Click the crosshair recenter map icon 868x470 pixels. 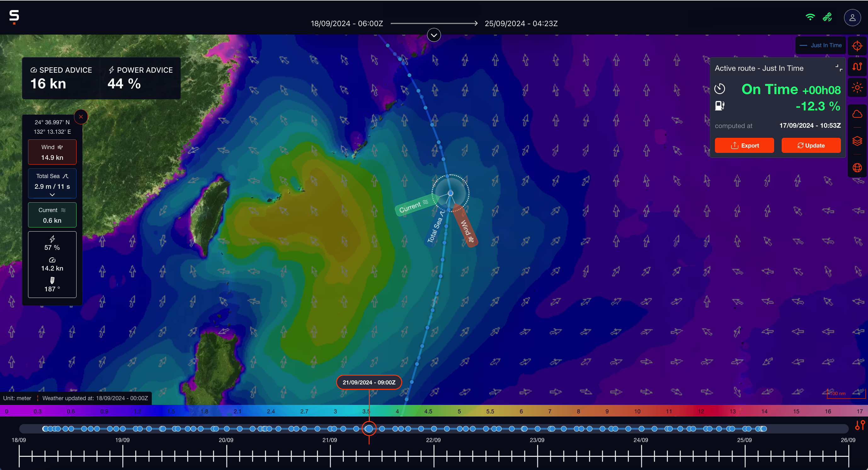(x=857, y=46)
